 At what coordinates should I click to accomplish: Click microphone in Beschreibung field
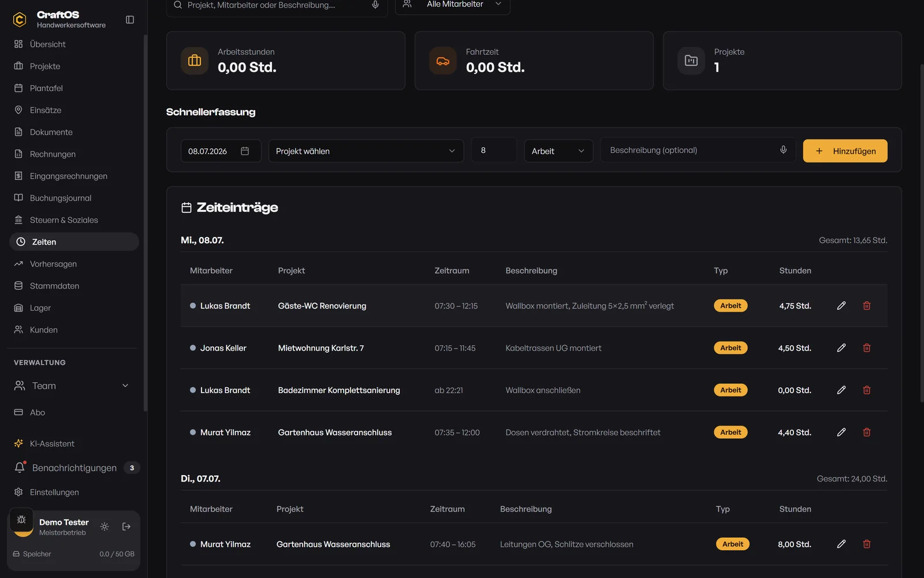[784, 150]
